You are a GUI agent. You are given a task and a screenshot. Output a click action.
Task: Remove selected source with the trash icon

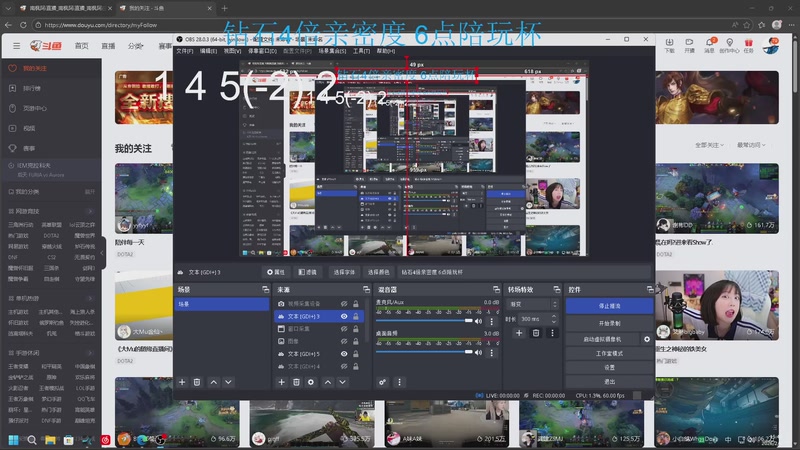tap(296, 382)
